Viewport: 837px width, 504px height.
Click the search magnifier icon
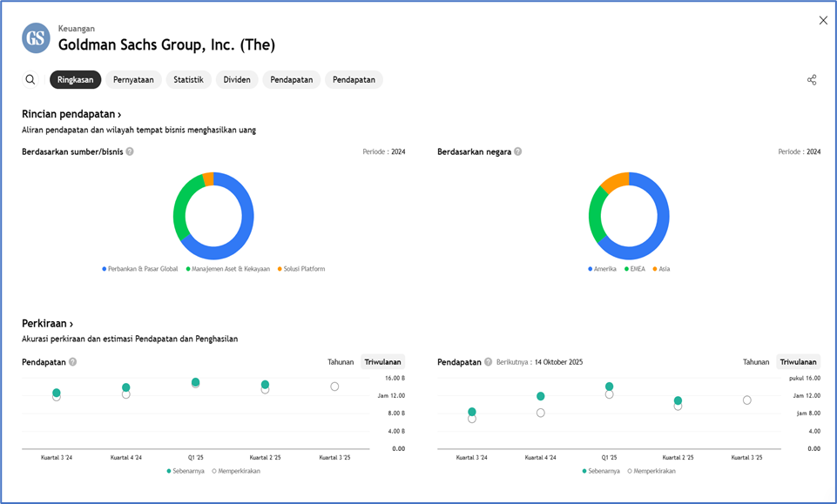tap(30, 80)
